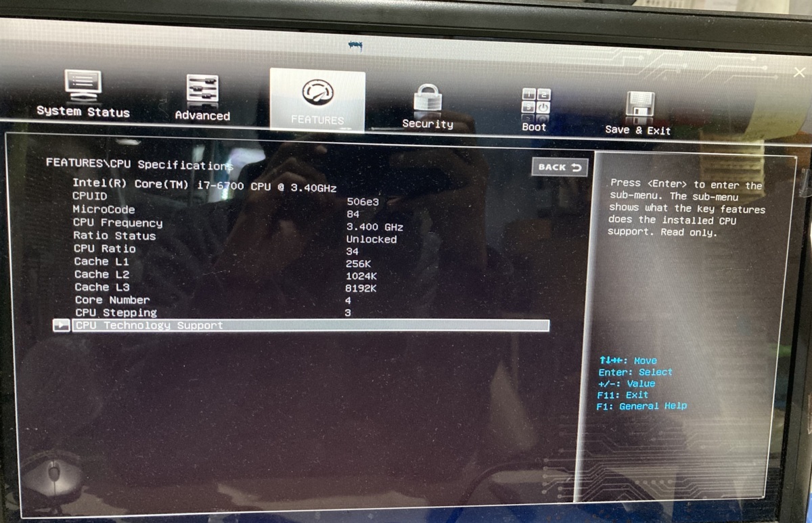Image resolution: width=812 pixels, height=523 pixels.
Task: Select the Core Number label
Action: click(x=112, y=300)
